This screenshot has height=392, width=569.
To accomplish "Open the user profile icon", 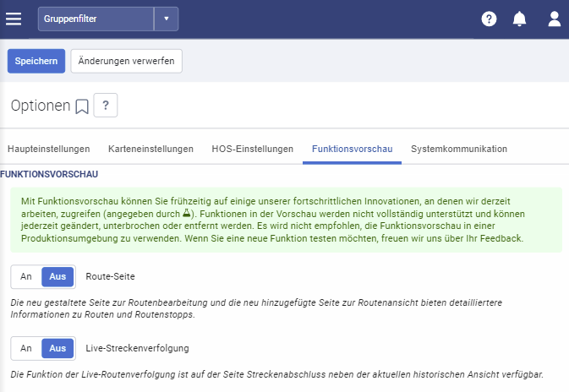I will pos(554,19).
